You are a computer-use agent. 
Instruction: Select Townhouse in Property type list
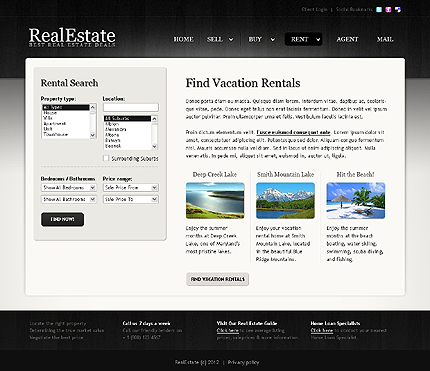(66, 134)
